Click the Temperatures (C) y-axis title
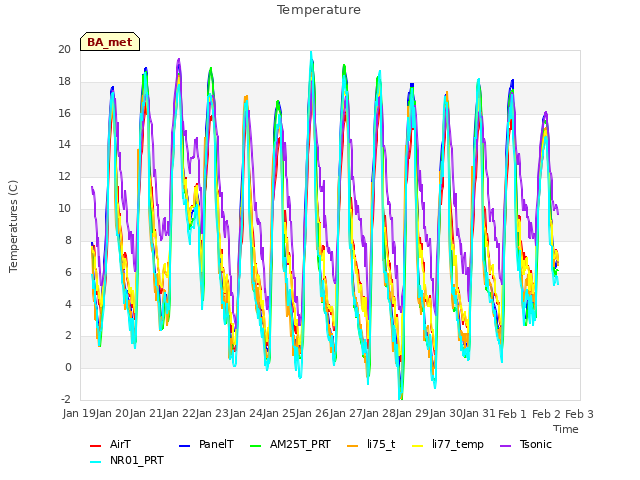The image size is (640, 480). 13,226
